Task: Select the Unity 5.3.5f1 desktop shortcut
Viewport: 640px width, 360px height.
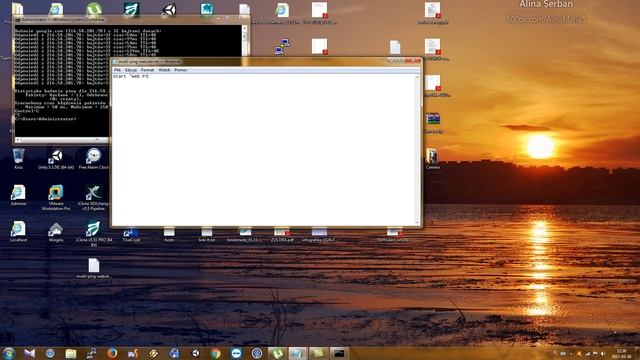Action: pyautogui.click(x=56, y=159)
